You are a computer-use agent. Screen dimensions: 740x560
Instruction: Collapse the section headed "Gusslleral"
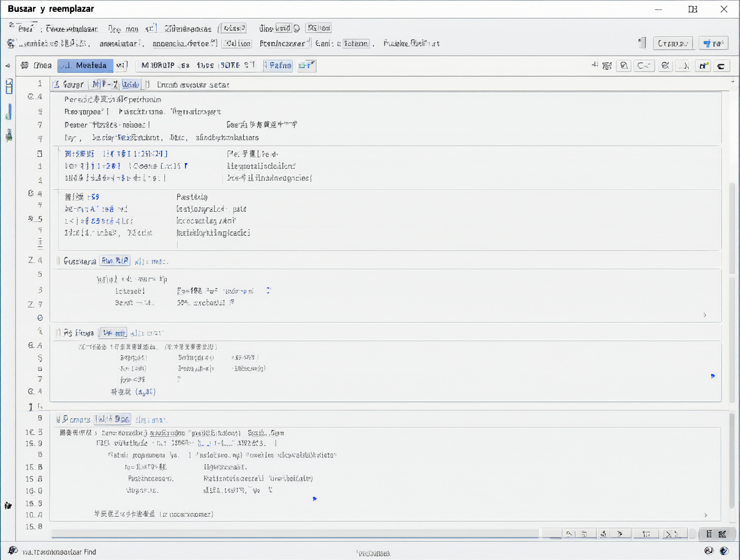tap(58, 261)
